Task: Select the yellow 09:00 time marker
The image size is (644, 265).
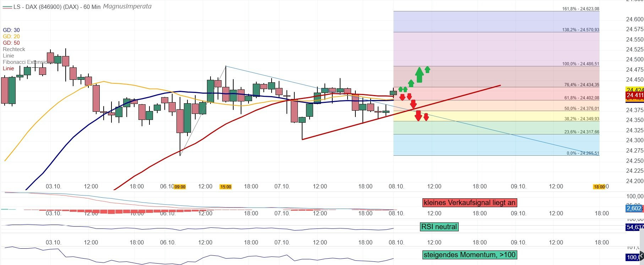Action: [x=180, y=187]
